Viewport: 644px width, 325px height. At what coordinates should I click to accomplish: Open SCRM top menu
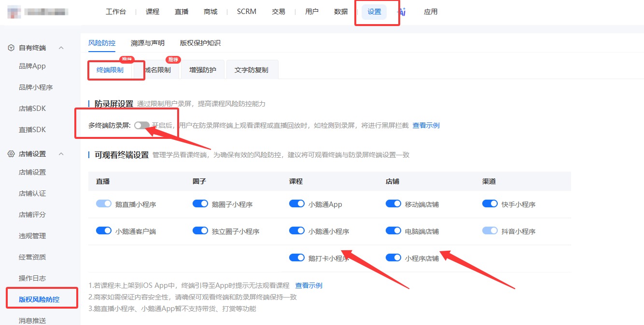click(x=247, y=12)
